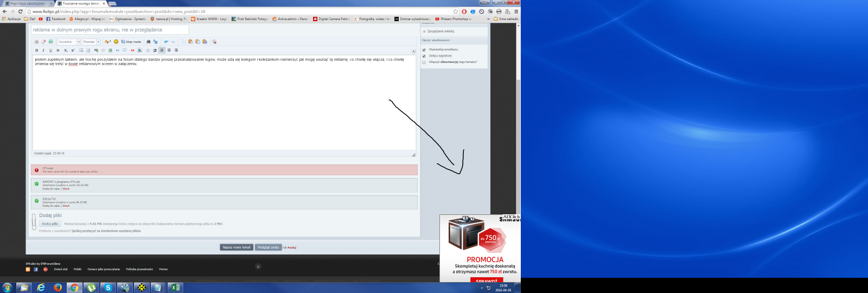Image resolution: width=868 pixels, height=293 pixels.
Task: Click the eraser remove-formatting icon
Action: point(44,41)
